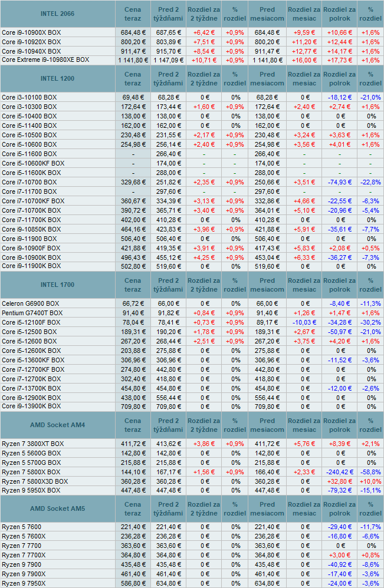Click the +0,5% percentage cell
The width and height of the screenshot is (384, 588).
coord(370,248)
